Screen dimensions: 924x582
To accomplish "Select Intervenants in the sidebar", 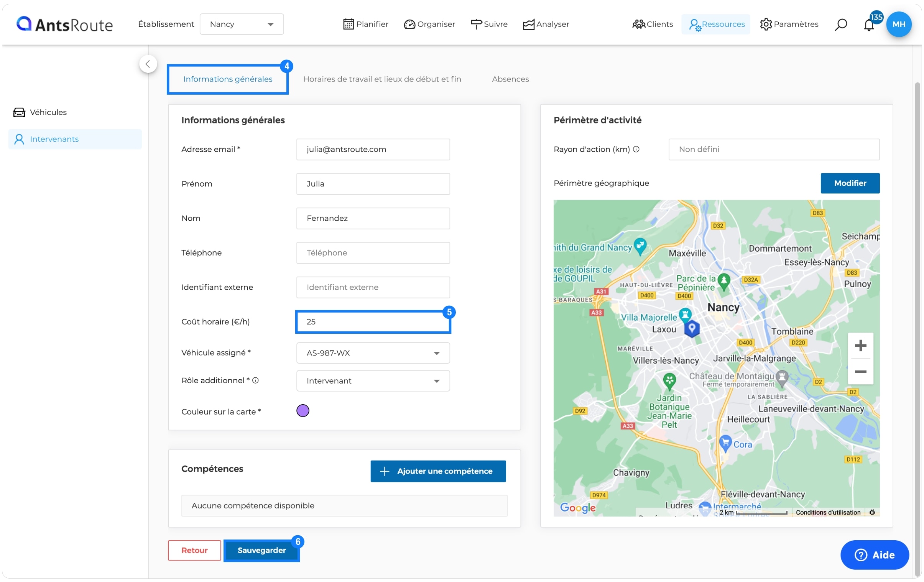I will 75,139.
